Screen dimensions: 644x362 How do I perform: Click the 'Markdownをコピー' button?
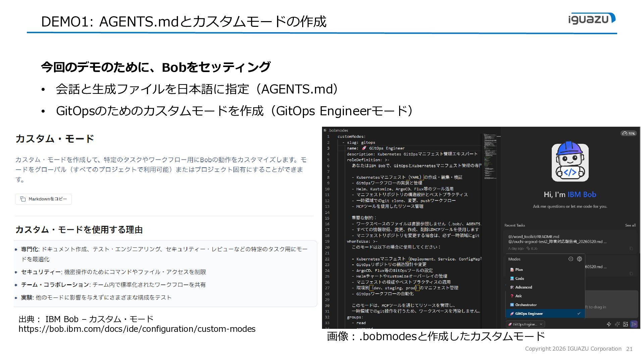pos(44,199)
